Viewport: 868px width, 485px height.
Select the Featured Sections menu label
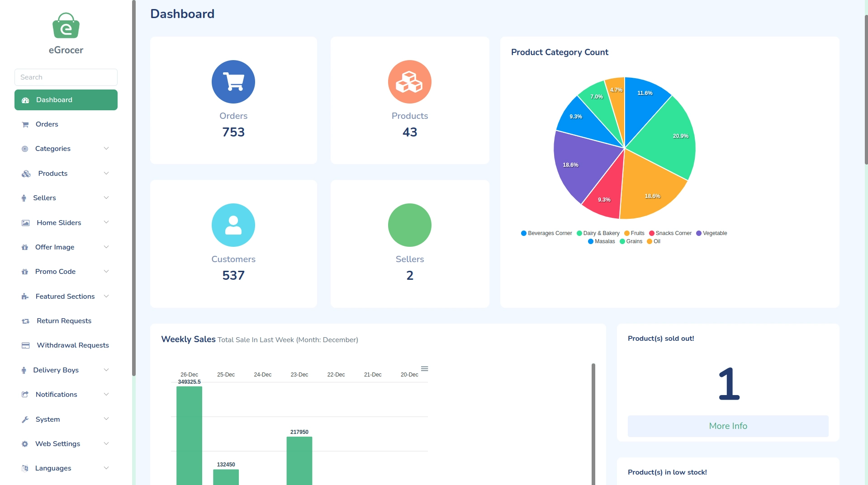click(x=65, y=297)
